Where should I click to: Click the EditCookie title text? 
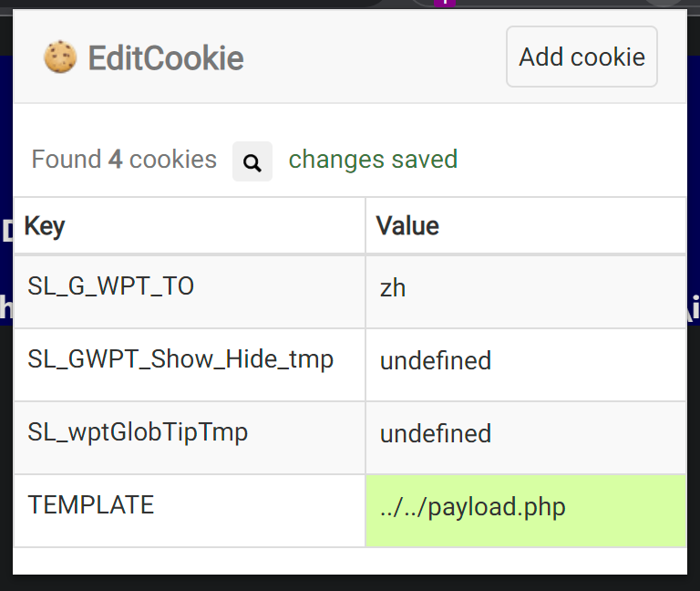pyautogui.click(x=166, y=58)
